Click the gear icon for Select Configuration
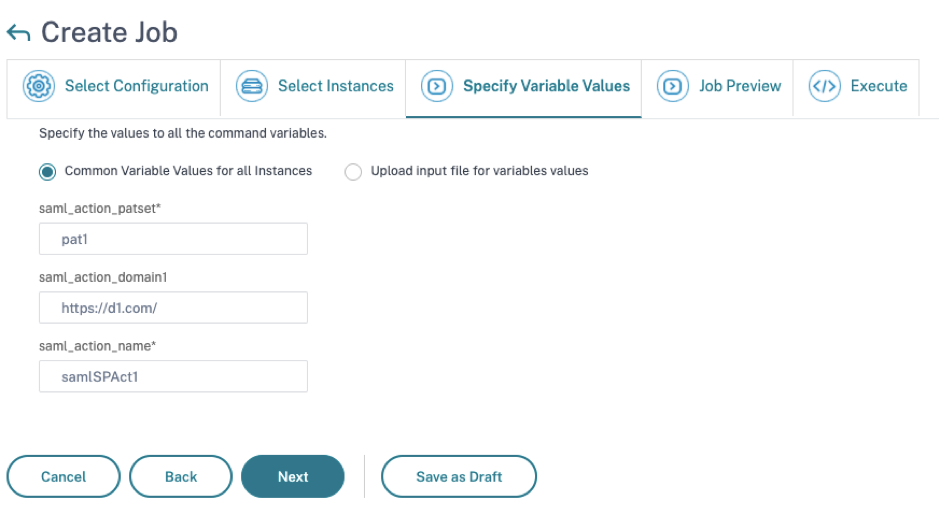The height and width of the screenshot is (527, 939). pos(39,86)
